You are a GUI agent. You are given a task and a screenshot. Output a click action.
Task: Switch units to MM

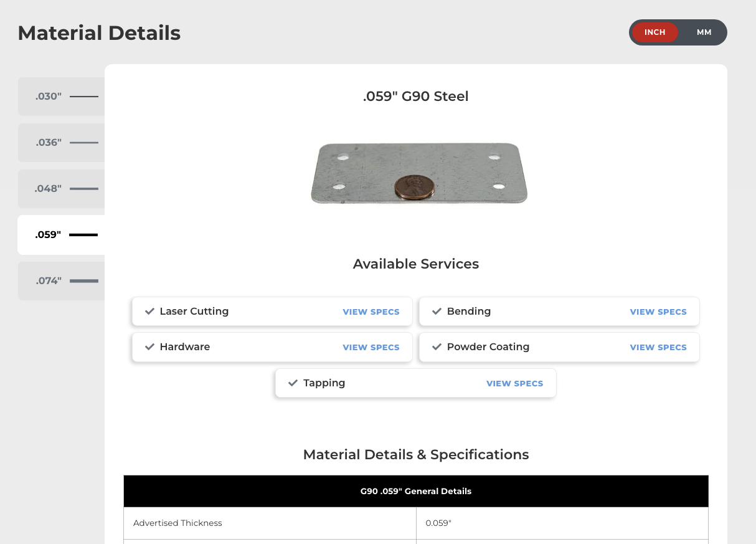pos(704,32)
